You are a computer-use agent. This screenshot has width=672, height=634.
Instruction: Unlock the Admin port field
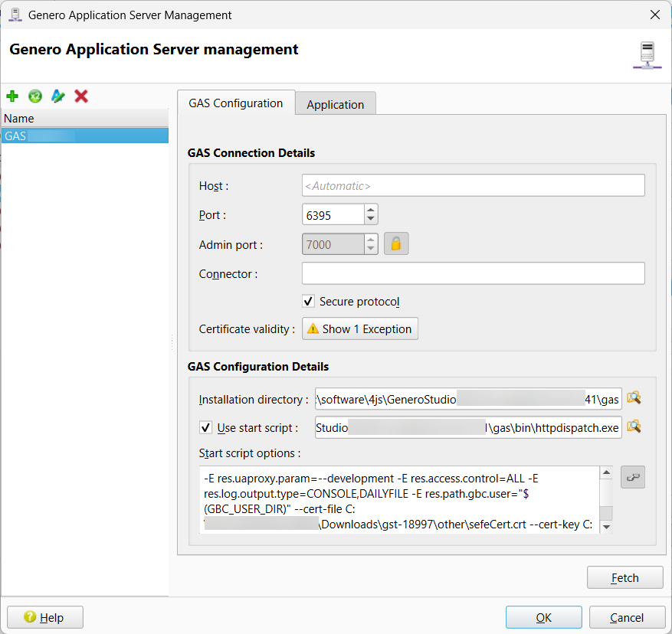point(395,243)
